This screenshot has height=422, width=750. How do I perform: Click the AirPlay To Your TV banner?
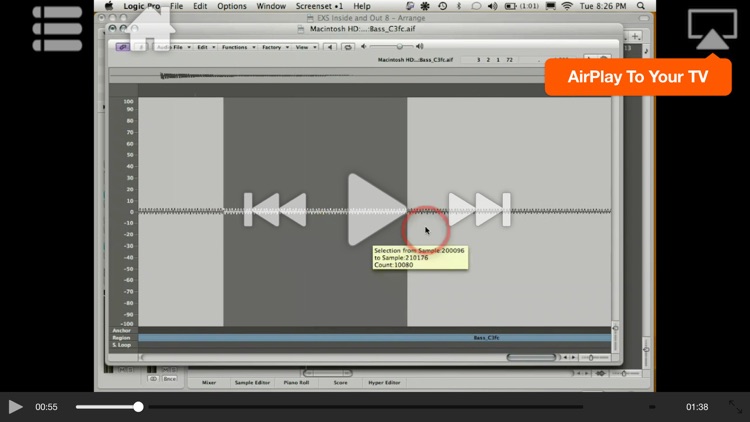638,77
